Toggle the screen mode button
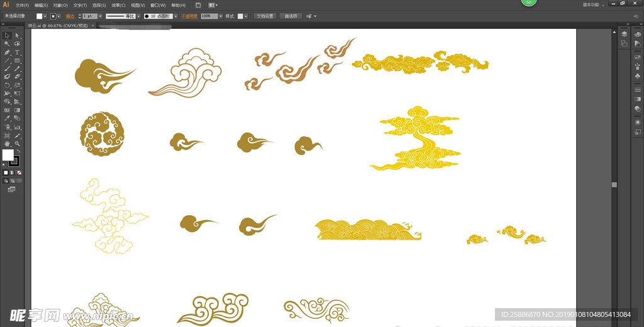Viewport: 644px width, 327px height. click(11, 189)
